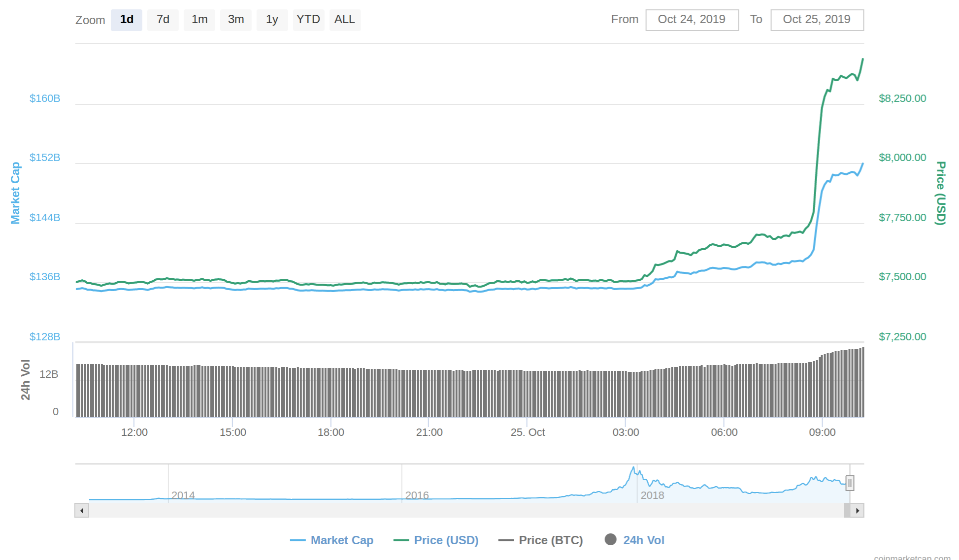Viewport: 959px width, 560px height.
Task: Click the 18:00 time axis label
Action: pyautogui.click(x=331, y=432)
